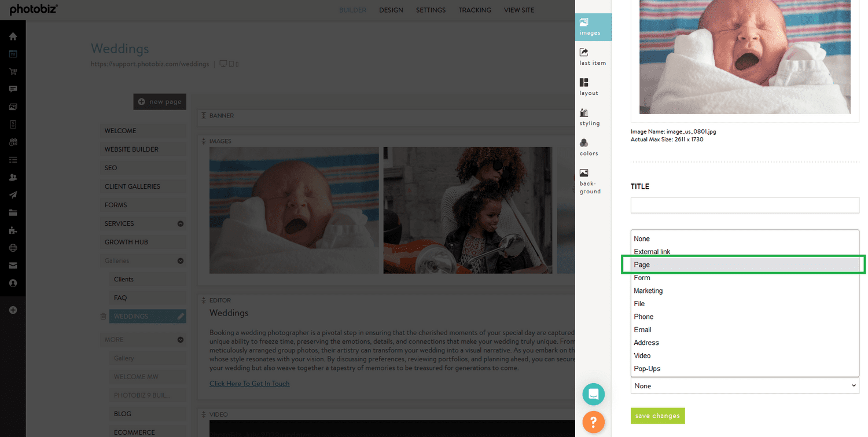
Task: Click the globe icon in the left sidebar
Action: point(13,248)
